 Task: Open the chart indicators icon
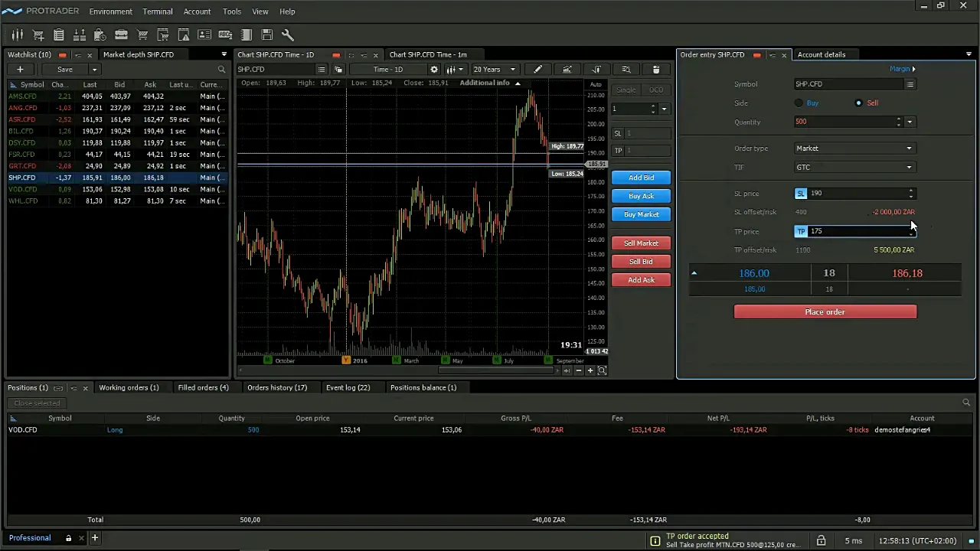(x=567, y=69)
